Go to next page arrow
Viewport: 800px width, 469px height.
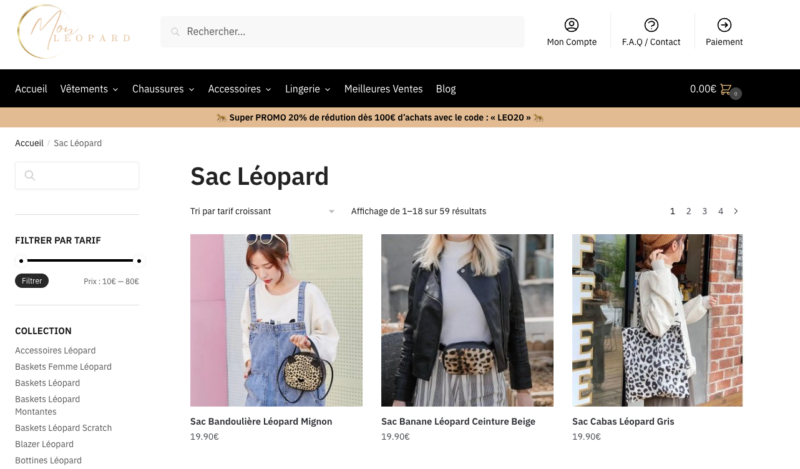[x=736, y=211]
